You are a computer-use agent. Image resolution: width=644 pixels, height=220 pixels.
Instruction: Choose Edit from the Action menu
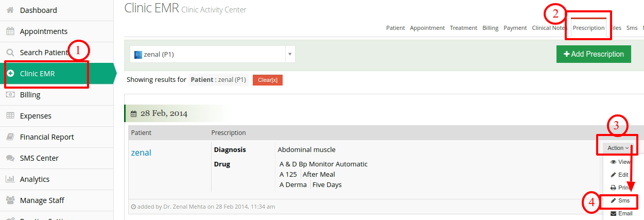(x=620, y=175)
